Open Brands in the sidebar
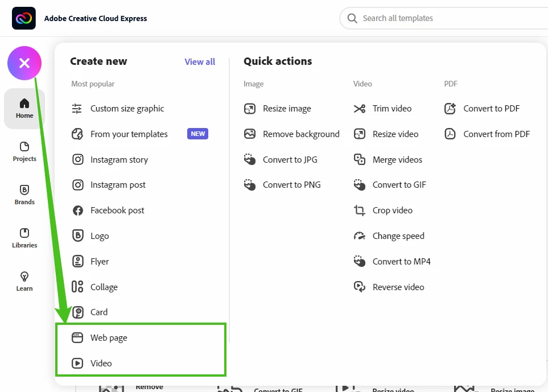548x392 pixels. (x=24, y=195)
